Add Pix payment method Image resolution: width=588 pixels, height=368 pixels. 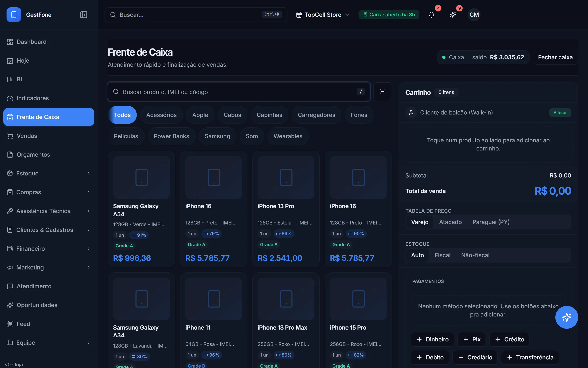point(472,339)
